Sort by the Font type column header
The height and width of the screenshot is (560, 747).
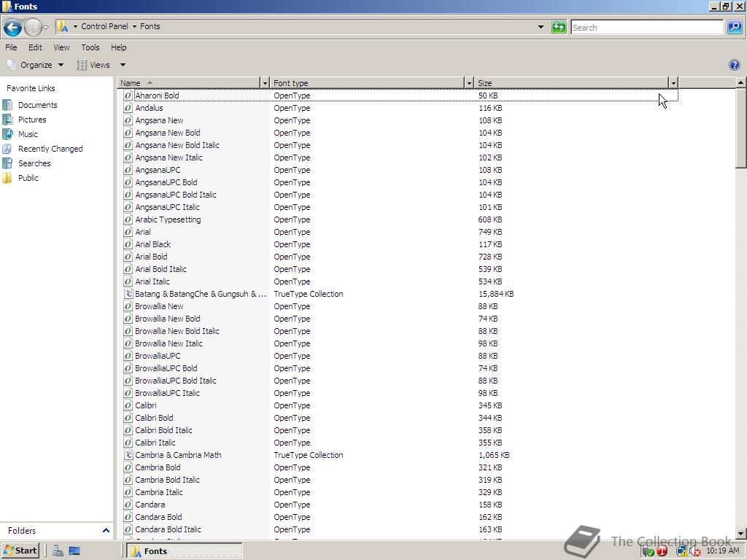(368, 83)
